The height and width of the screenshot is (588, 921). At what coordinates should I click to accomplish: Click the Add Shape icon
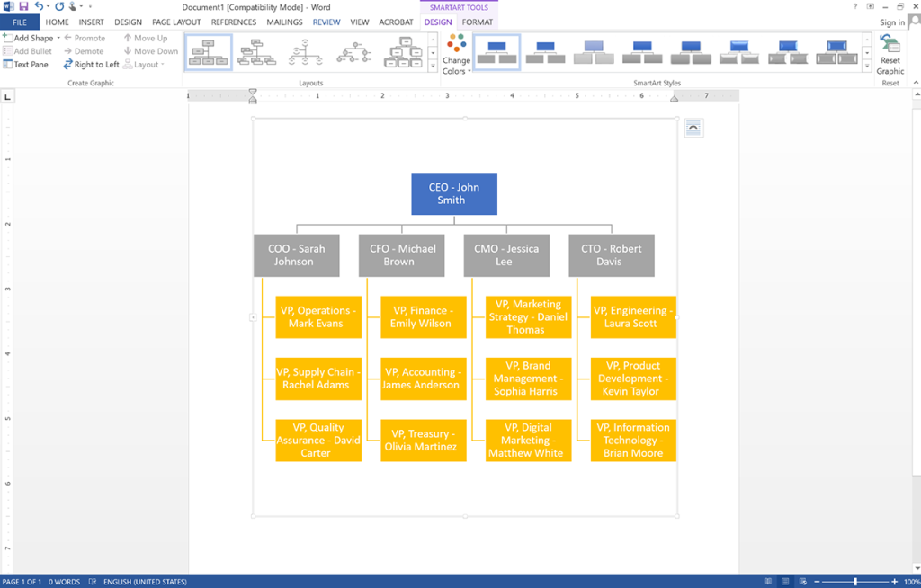(x=7, y=38)
